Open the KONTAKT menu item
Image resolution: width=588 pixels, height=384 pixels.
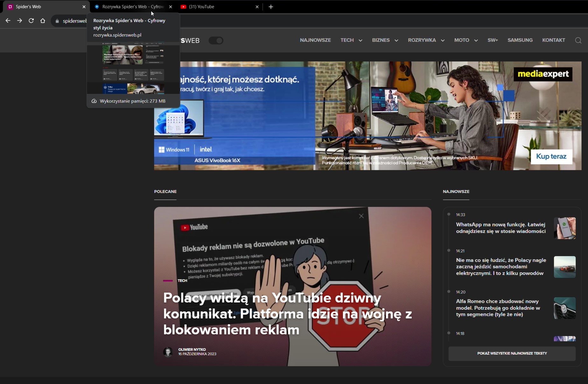coord(554,40)
